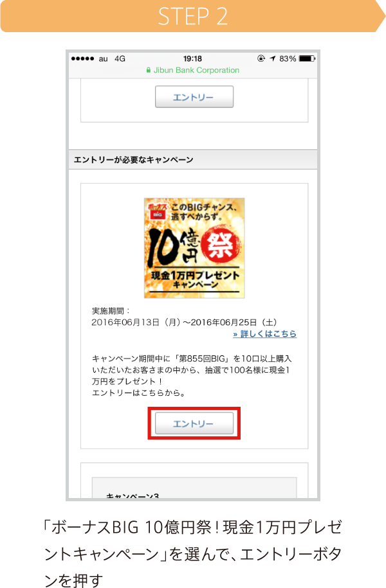The height and width of the screenshot is (588, 386).
Task: Tap the Jibun Bank Corporation address text
Action: (x=196, y=70)
